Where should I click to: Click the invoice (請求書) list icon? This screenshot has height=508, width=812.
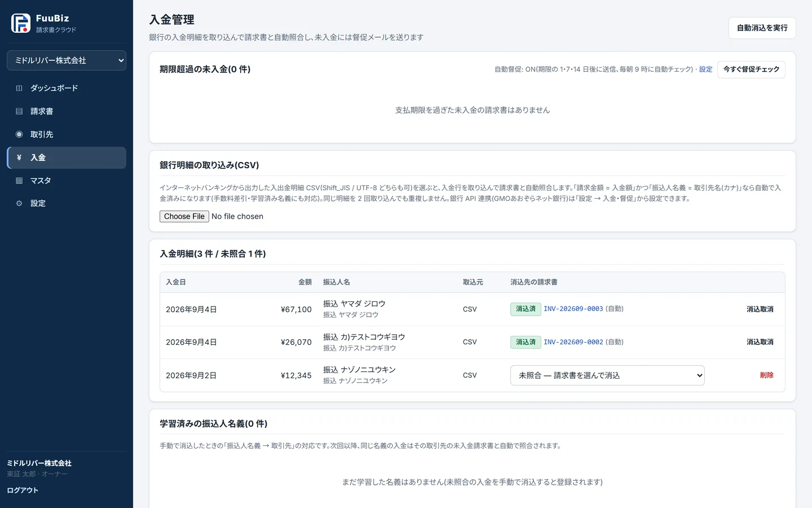(19, 111)
